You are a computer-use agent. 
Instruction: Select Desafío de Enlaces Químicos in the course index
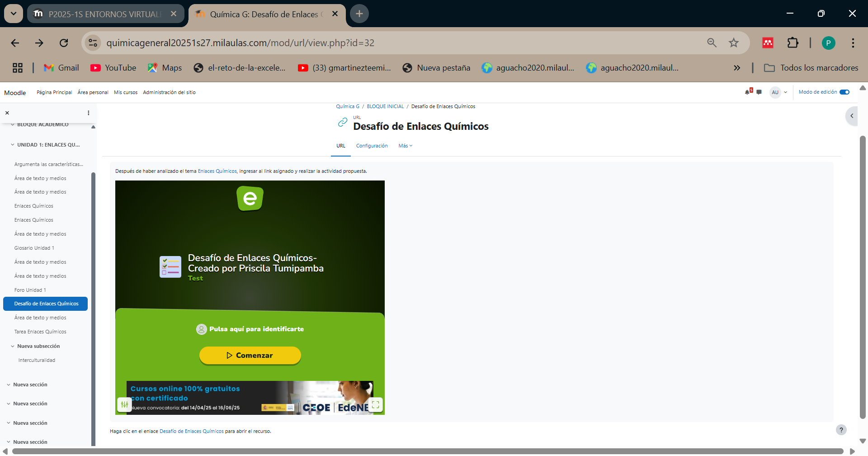pyautogui.click(x=45, y=304)
